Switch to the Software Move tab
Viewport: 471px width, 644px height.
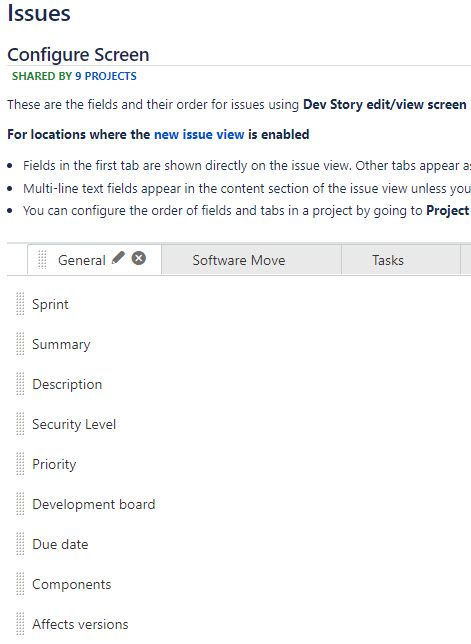pyautogui.click(x=251, y=260)
